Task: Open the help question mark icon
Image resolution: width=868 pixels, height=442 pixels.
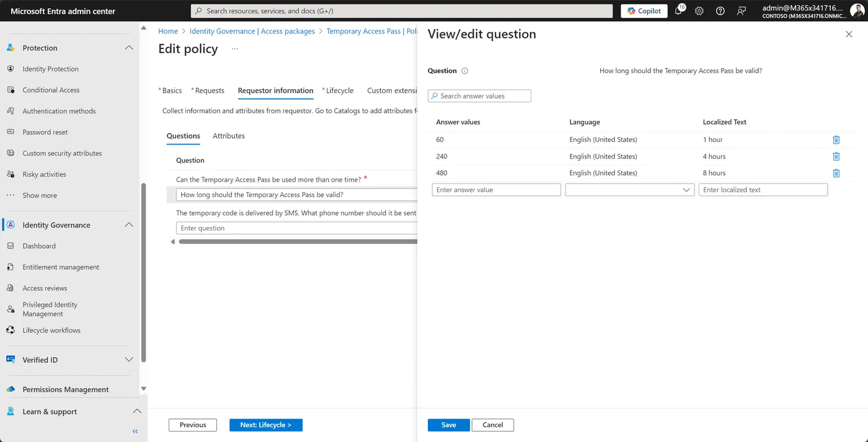Action: coord(720,11)
